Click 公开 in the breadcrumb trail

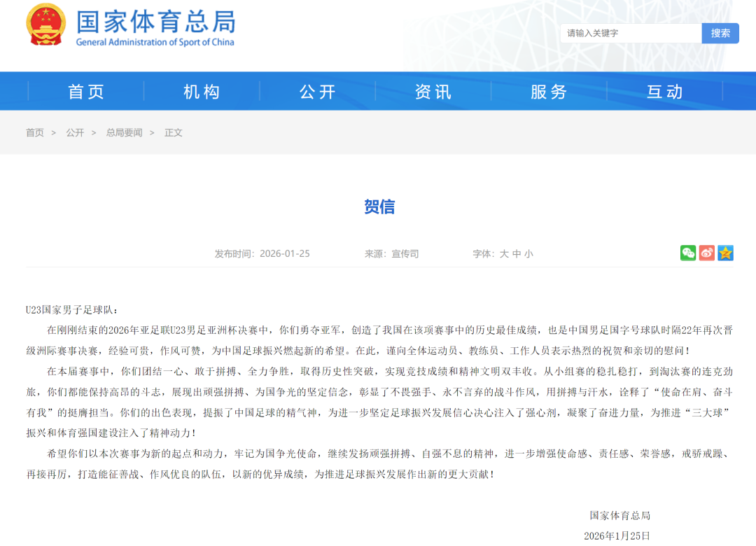pos(74,132)
